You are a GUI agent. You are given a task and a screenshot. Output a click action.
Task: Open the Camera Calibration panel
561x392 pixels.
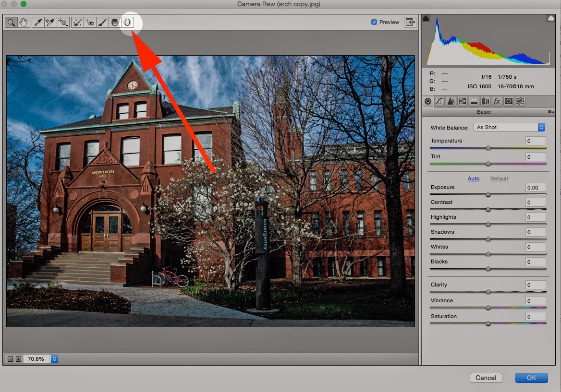pos(508,101)
